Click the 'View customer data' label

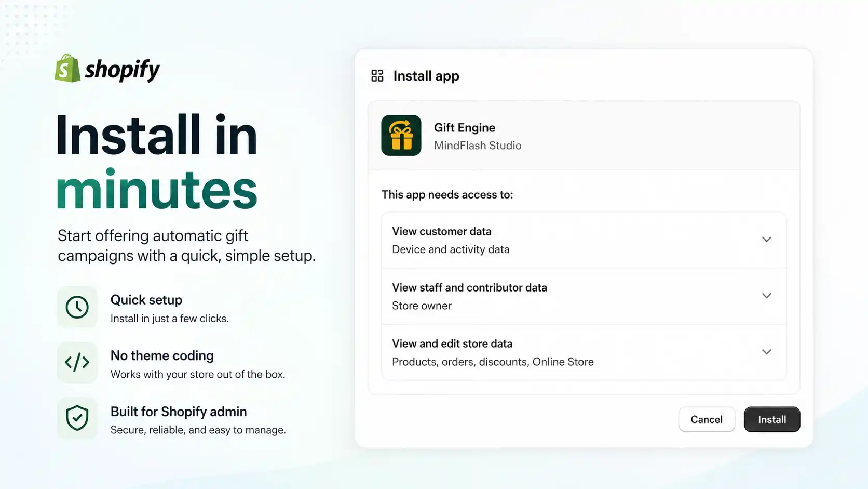click(442, 231)
